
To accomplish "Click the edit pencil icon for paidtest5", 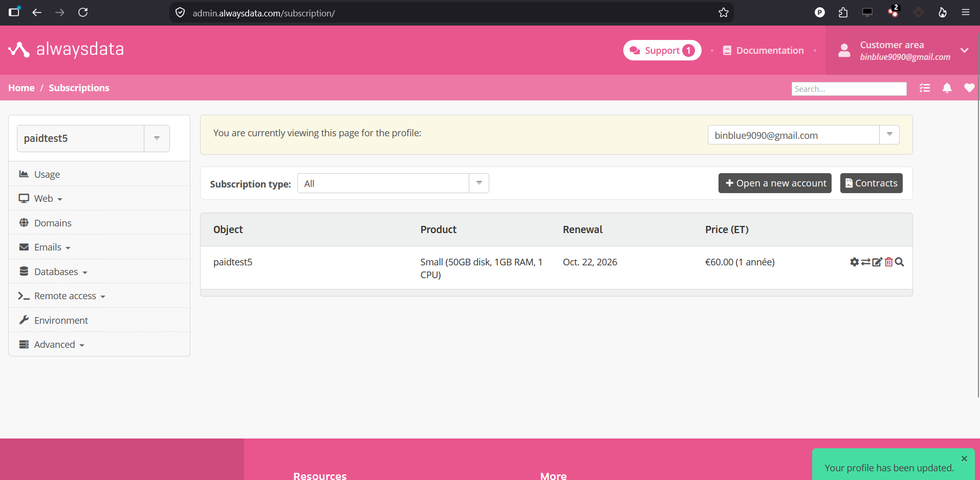I will 877,262.
